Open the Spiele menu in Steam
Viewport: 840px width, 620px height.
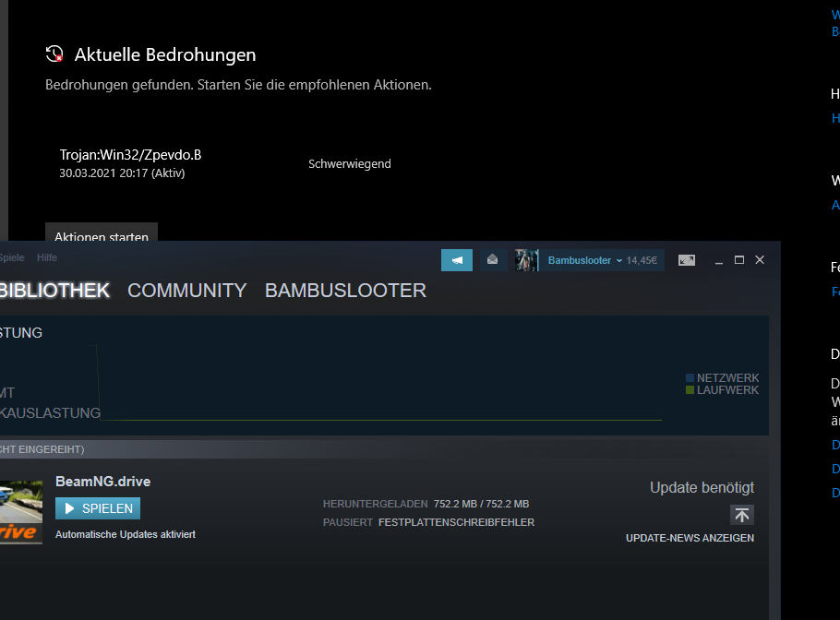(x=12, y=257)
